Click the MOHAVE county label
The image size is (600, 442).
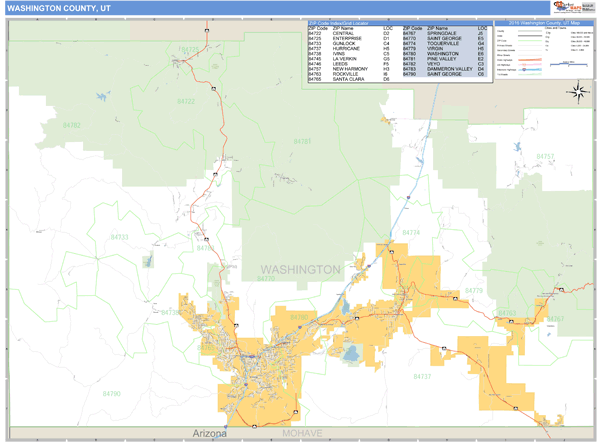pyautogui.click(x=302, y=434)
